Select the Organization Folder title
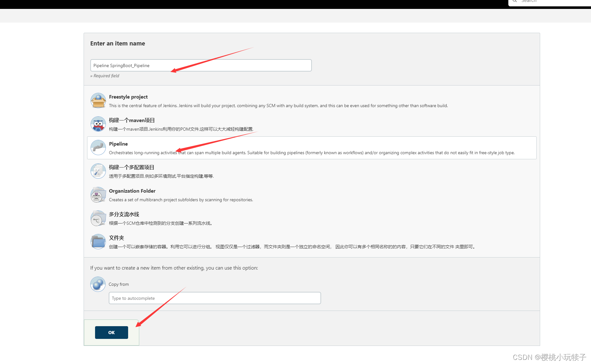The height and width of the screenshot is (364, 591). pyautogui.click(x=132, y=191)
